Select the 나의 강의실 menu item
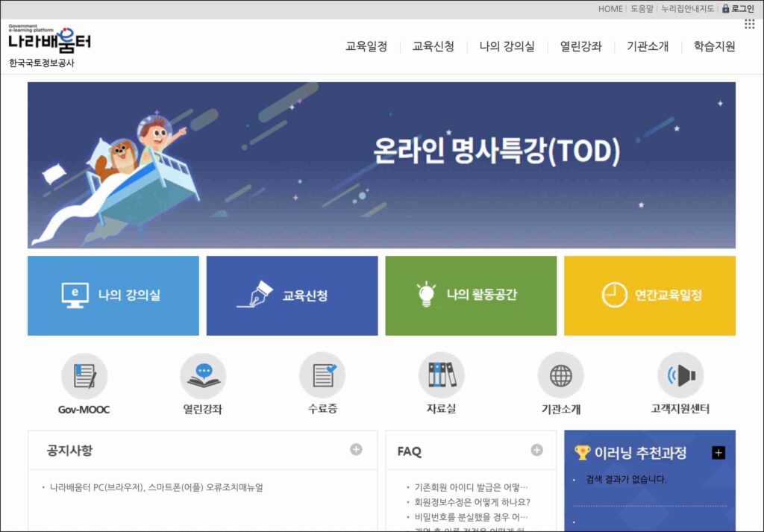The height and width of the screenshot is (532, 764). click(507, 46)
